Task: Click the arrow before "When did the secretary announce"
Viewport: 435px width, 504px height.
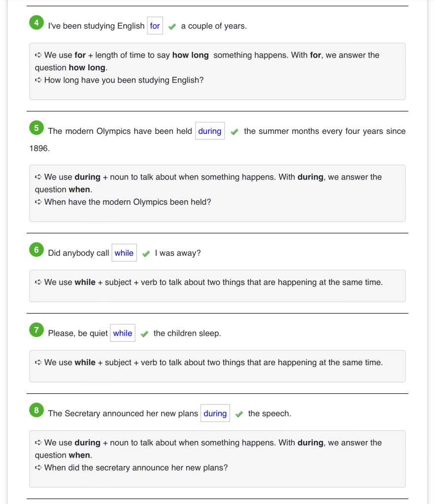Action: 38,468
